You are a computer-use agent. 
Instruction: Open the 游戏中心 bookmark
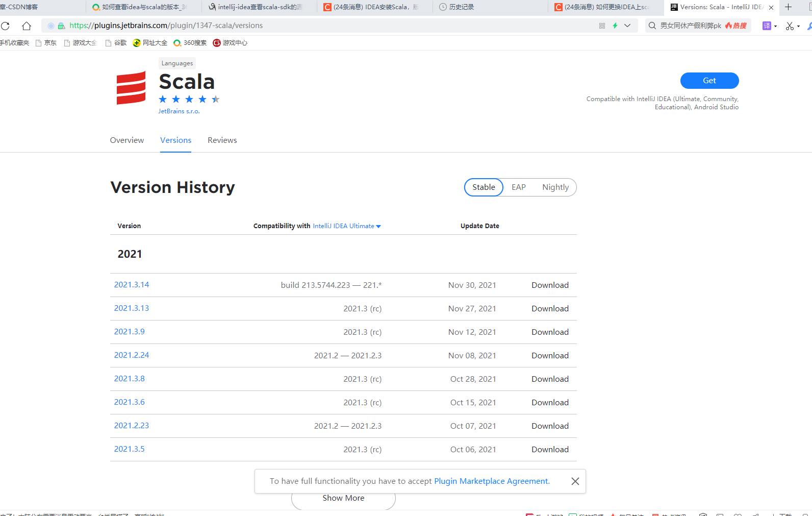coord(230,43)
